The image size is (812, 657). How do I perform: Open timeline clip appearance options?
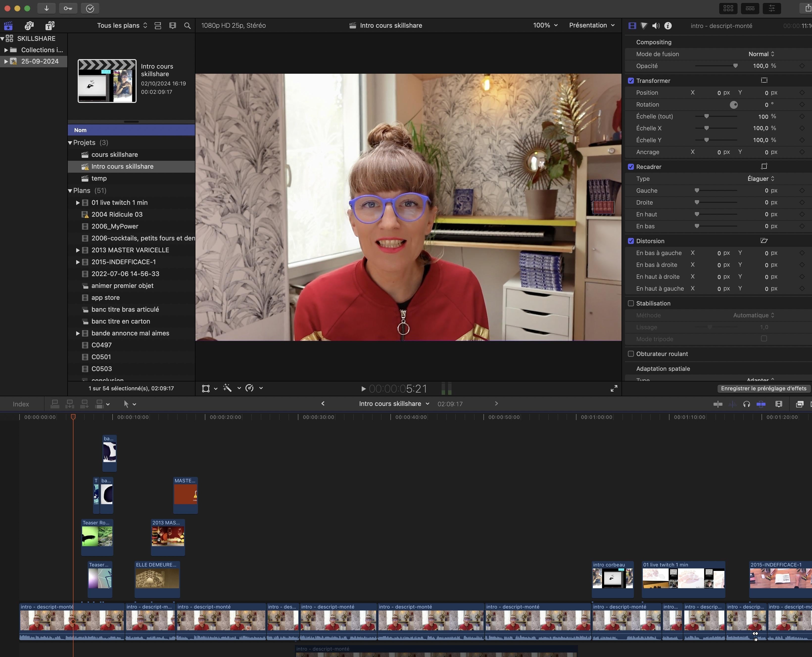[779, 404]
